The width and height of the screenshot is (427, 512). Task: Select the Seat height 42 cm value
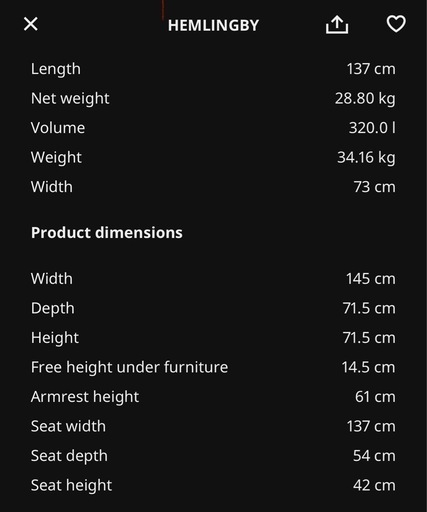[374, 485]
